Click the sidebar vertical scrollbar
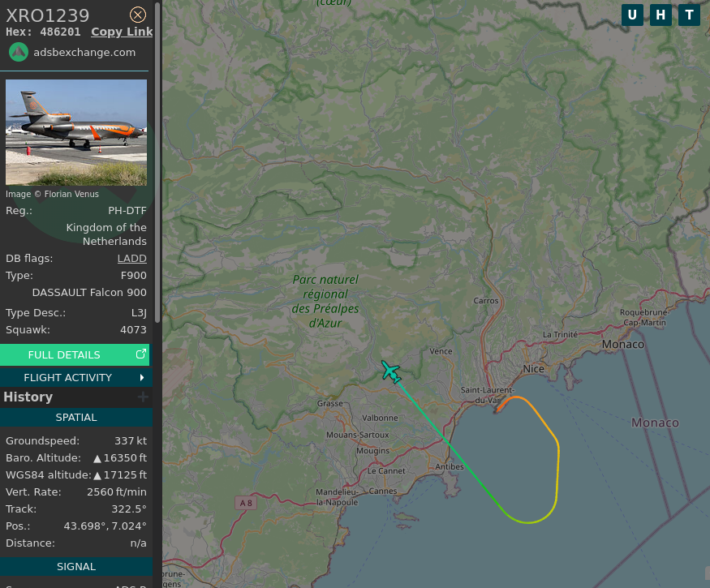 coord(157,163)
